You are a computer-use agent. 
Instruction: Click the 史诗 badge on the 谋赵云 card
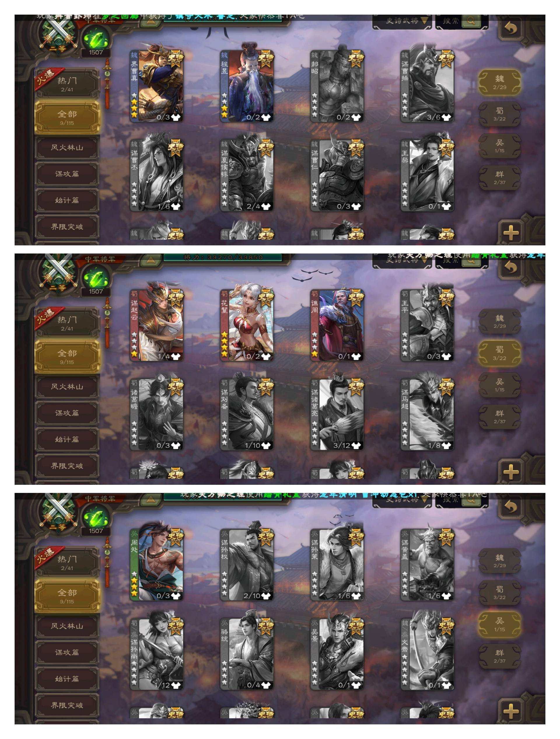(x=176, y=298)
